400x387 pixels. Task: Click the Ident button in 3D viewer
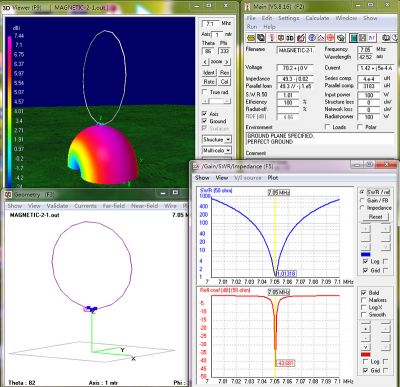click(209, 72)
